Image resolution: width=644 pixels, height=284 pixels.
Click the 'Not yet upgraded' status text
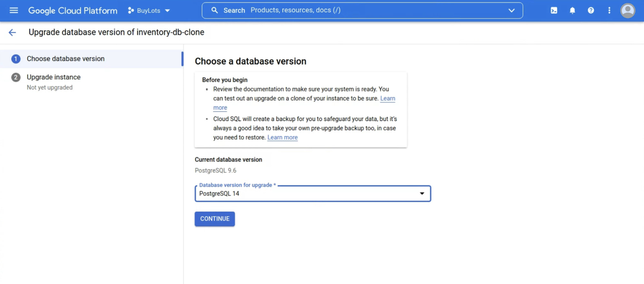(x=50, y=88)
